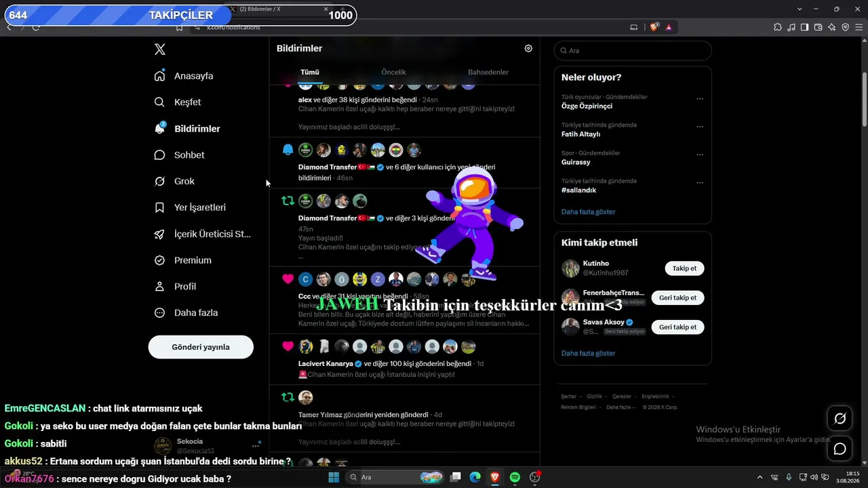The width and height of the screenshot is (868, 488).
Task: Open the Brave Wallet icon
Action: coord(818,27)
